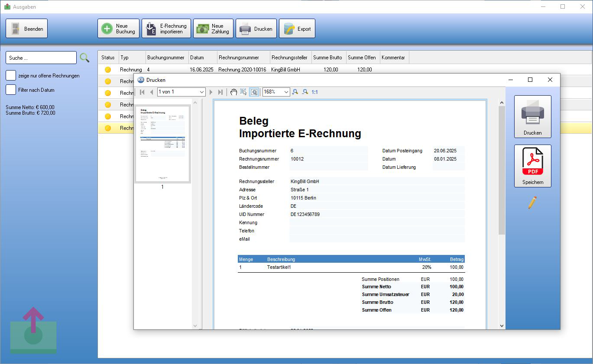
Task: Click the E-Rechnung import icon
Action: pos(151,29)
